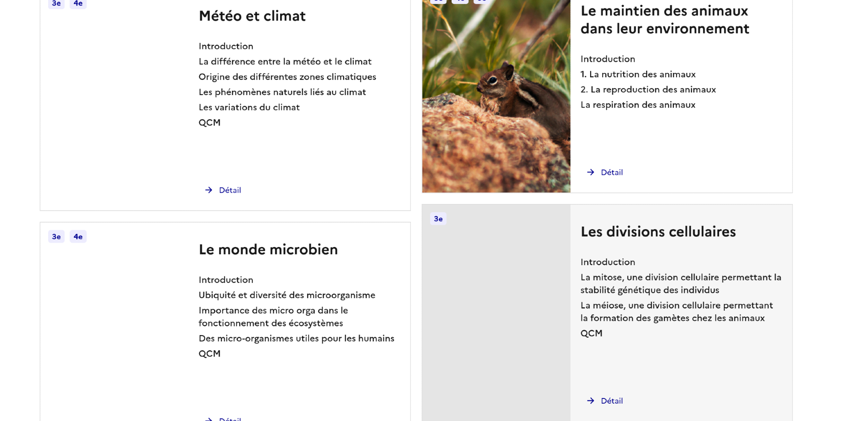Click the 4e badge on Le monde microbien
The width and height of the screenshot is (868, 421).
coord(78,237)
